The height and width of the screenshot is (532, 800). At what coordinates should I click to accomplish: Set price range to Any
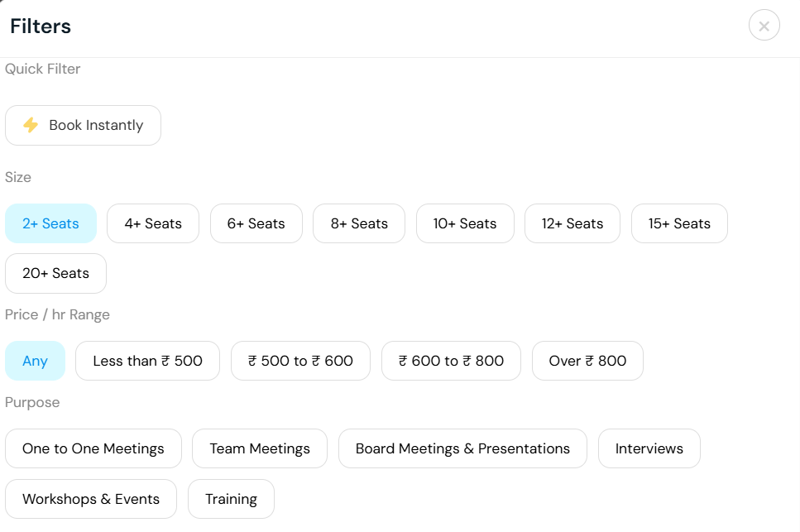pos(35,361)
